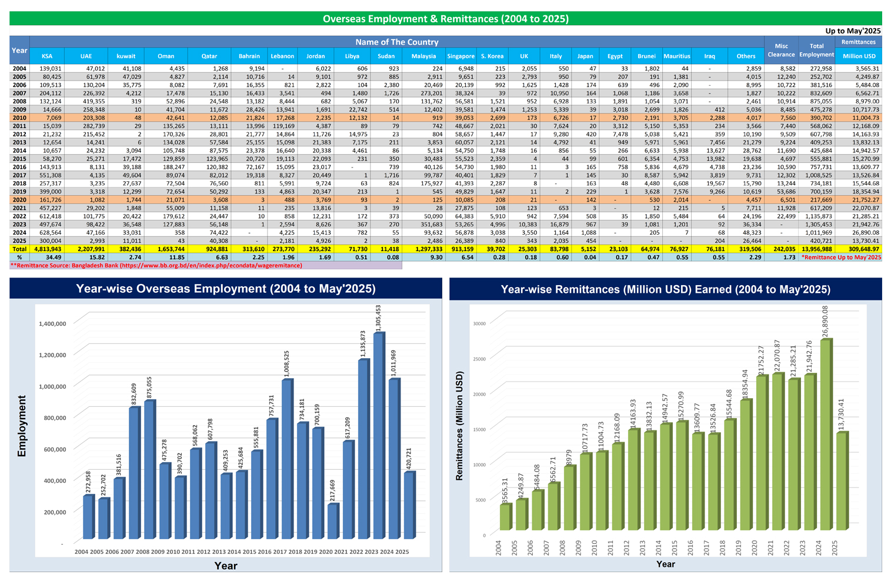Click the green Overseas Employment & Remittances title
Viewport: 891px width, 588px height.
[445, 19]
